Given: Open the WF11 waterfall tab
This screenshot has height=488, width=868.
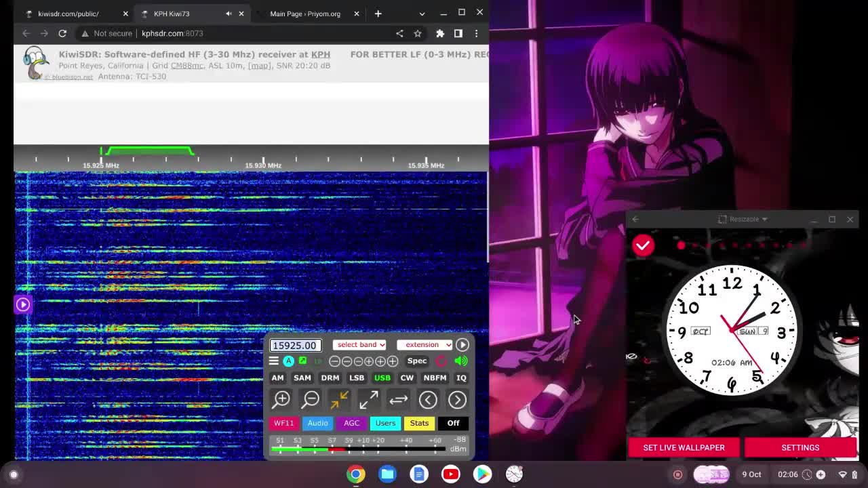Looking at the screenshot, I should (283, 423).
